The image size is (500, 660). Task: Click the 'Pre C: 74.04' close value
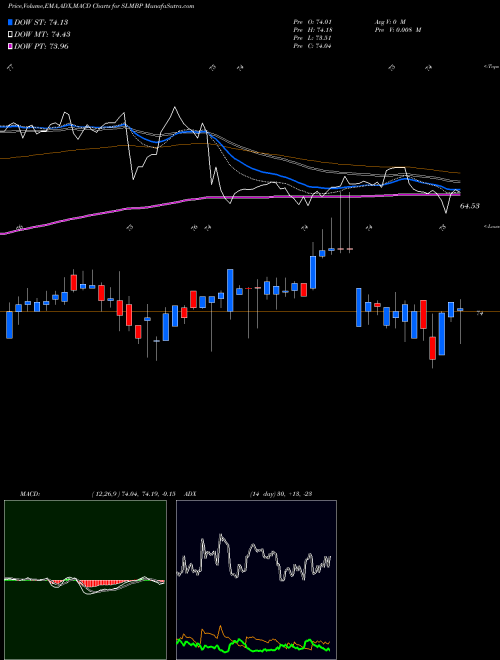[312, 46]
